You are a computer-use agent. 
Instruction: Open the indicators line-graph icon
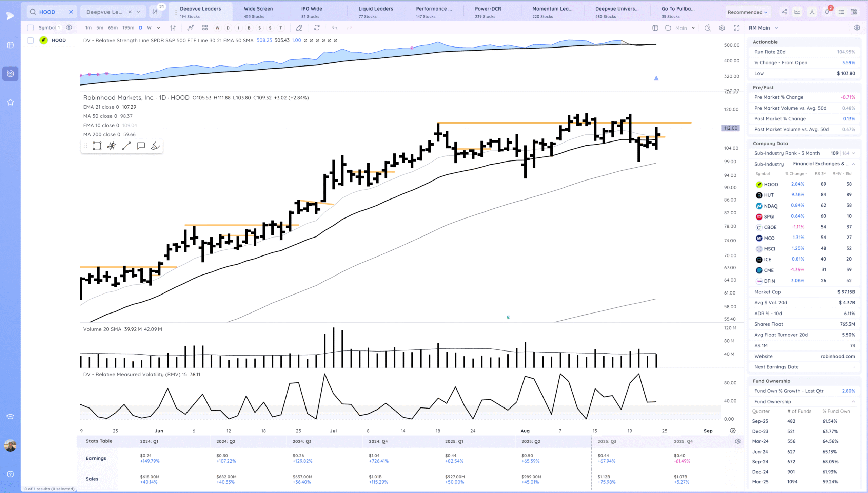(x=191, y=28)
